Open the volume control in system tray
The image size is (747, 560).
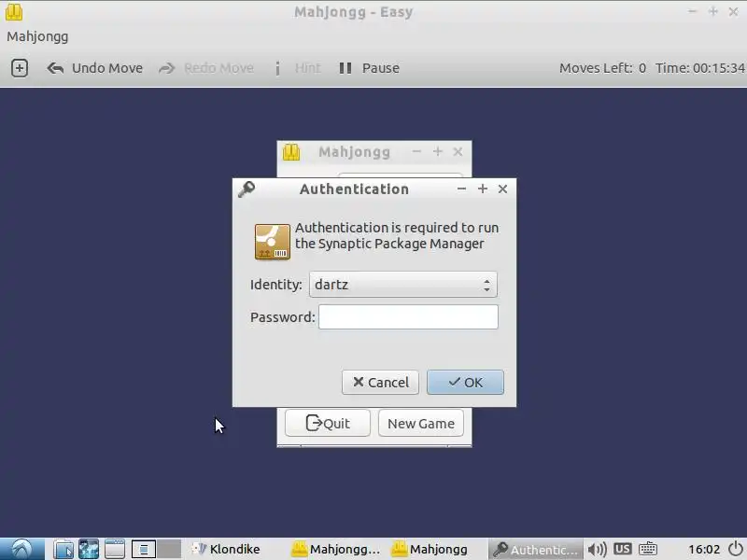597,550
